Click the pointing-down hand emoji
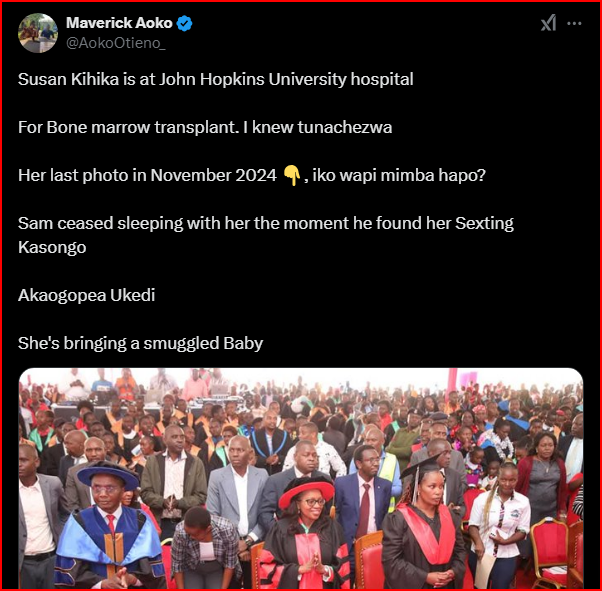Viewport: 602px width, 591px height. pyautogui.click(x=291, y=175)
